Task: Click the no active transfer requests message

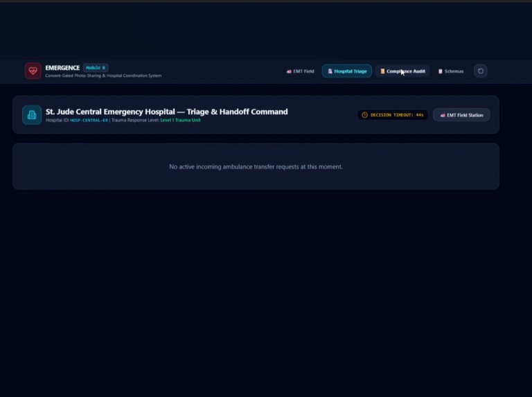Action: [x=256, y=166]
